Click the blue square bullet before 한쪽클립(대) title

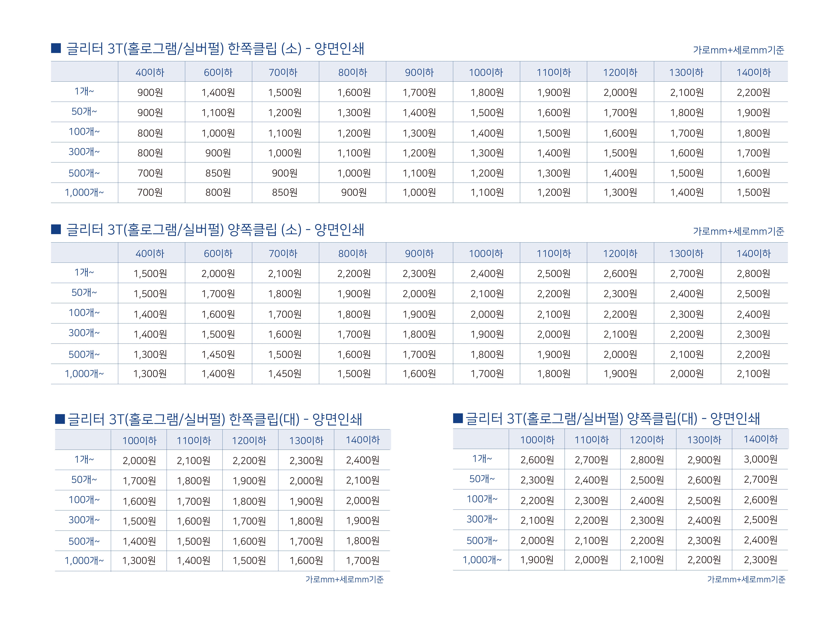pyautogui.click(x=60, y=419)
